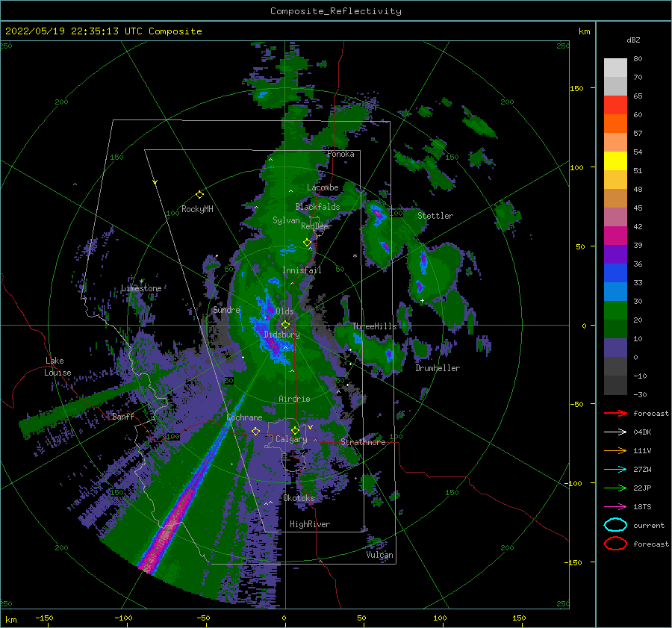This screenshot has height=628, width=672.
Task: Click the Lake Louise label
Action: coord(58,367)
